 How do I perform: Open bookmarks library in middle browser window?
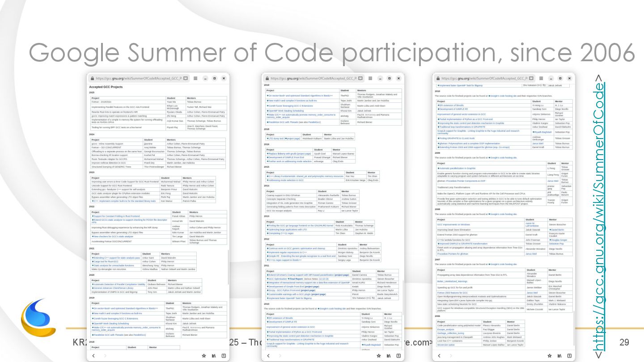[x=389, y=356]
